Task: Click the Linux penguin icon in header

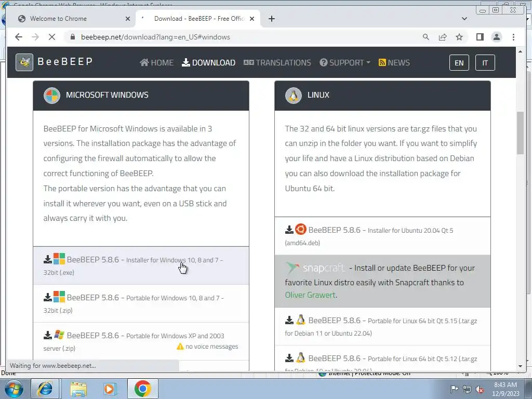Action: [x=294, y=96]
